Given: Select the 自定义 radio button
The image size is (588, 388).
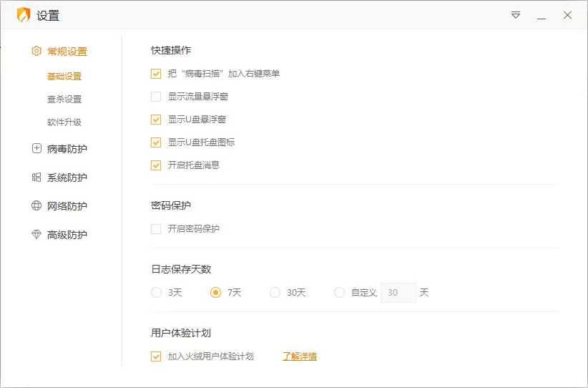Looking at the screenshot, I should click(x=339, y=292).
